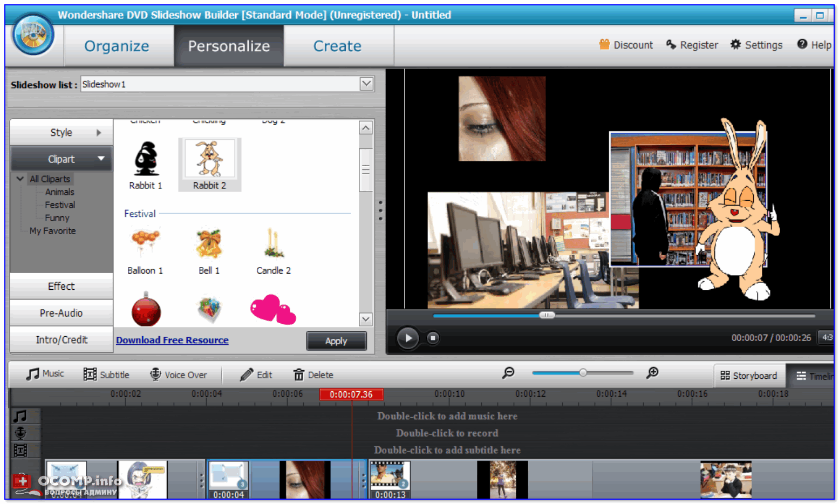Select the music track note icon
The image size is (839, 504).
21,416
